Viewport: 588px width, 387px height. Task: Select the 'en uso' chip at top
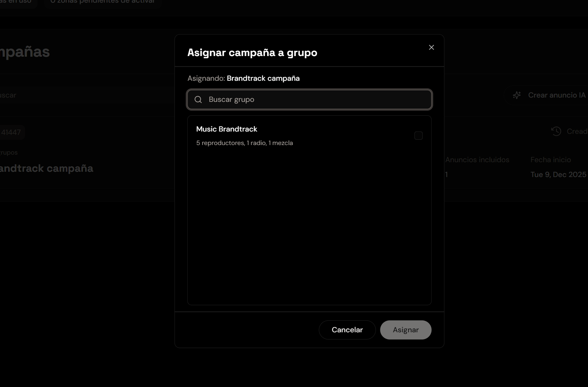(x=16, y=2)
